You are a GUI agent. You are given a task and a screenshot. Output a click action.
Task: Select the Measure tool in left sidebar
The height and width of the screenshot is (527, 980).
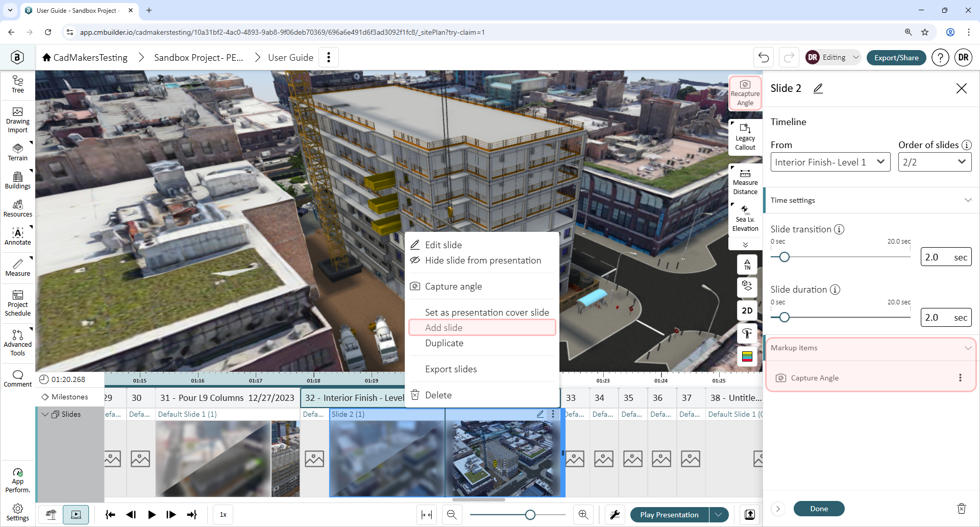coord(18,268)
